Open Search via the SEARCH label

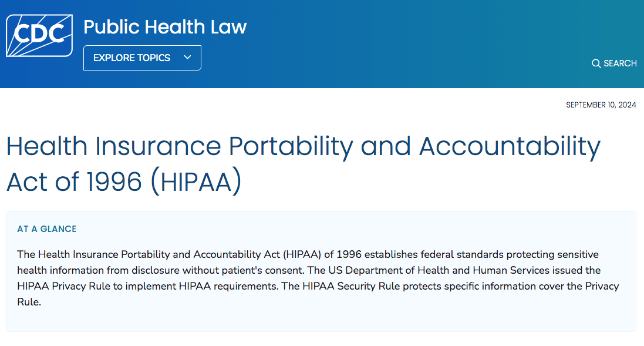[x=620, y=63]
